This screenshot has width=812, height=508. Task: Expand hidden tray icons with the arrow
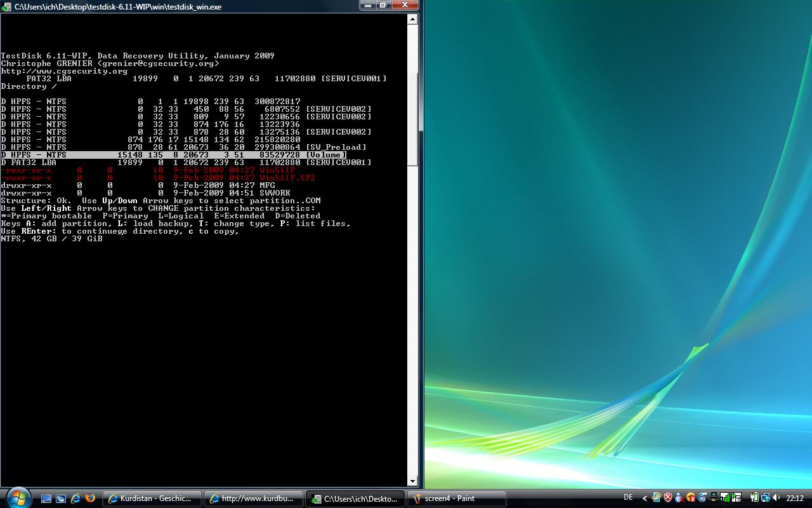coord(645,498)
